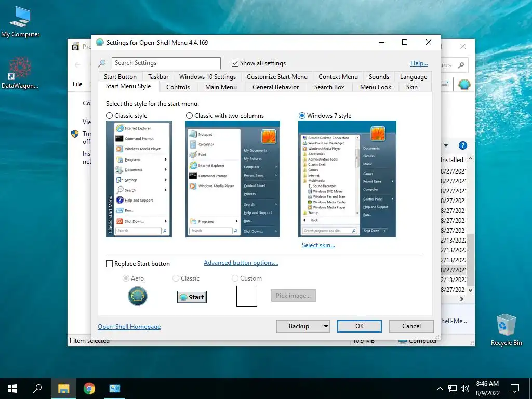Click the Windows 7 style menu preview
This screenshot has height=399, width=532.
[x=347, y=179]
